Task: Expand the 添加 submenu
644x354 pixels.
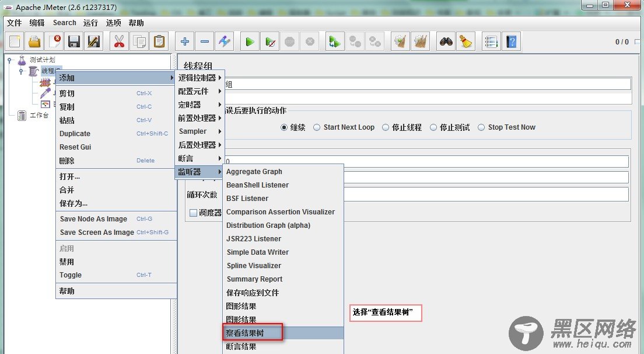Action: pos(116,78)
